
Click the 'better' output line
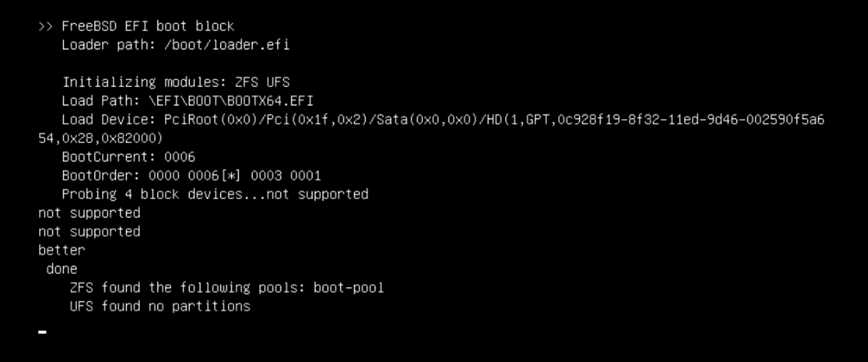[62, 250]
